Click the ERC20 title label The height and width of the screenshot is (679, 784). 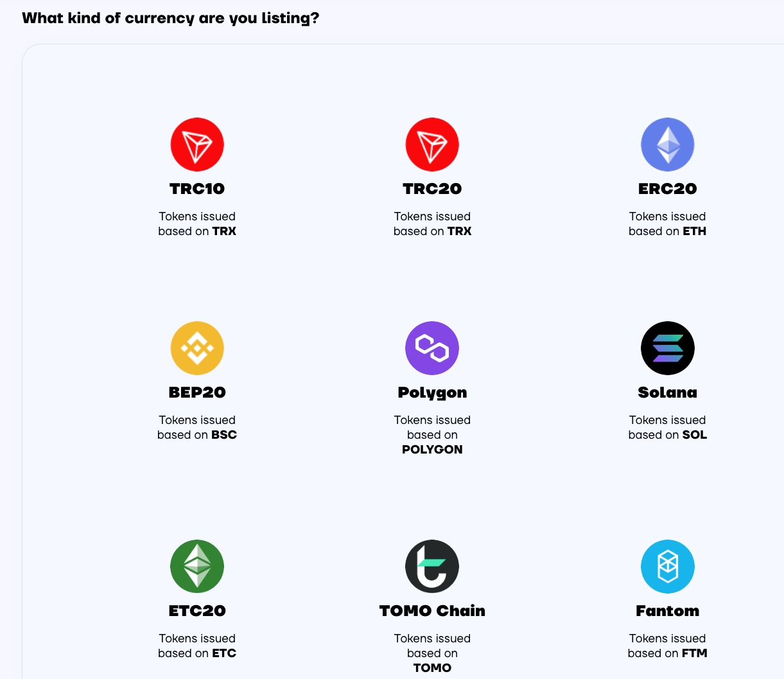pos(667,189)
